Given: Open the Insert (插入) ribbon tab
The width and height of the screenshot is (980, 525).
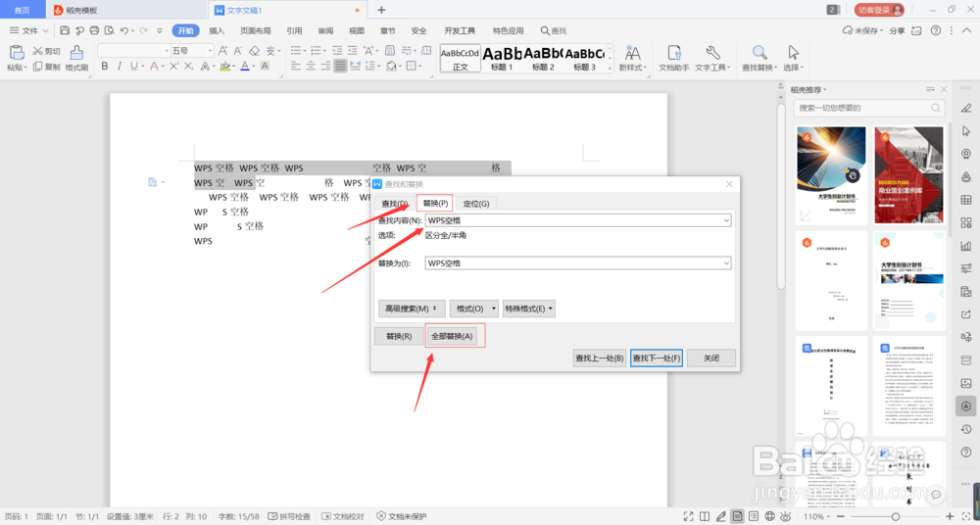Looking at the screenshot, I should pyautogui.click(x=217, y=30).
